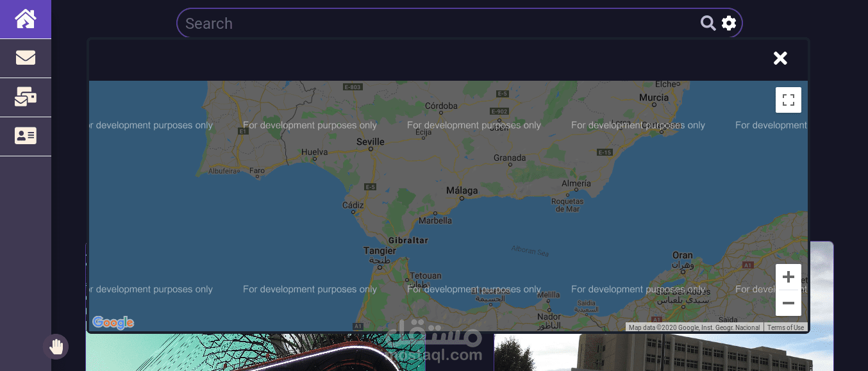
Task: Toggle fullscreen view of the map
Action: [x=789, y=100]
